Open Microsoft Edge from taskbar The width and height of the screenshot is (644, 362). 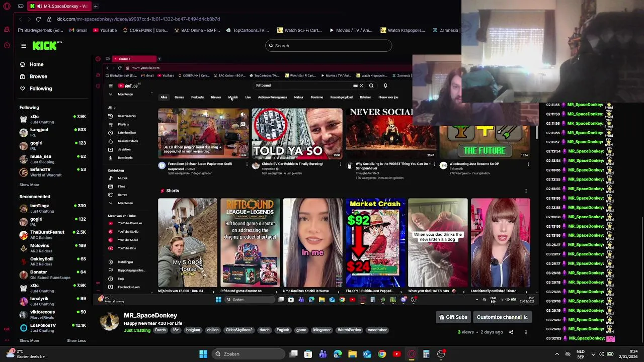pyautogui.click(x=338, y=354)
